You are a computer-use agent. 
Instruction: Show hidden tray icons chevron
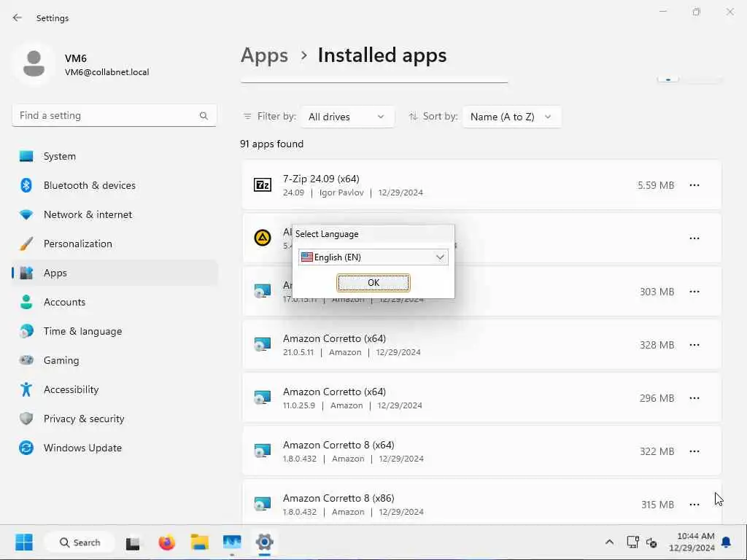609,542
